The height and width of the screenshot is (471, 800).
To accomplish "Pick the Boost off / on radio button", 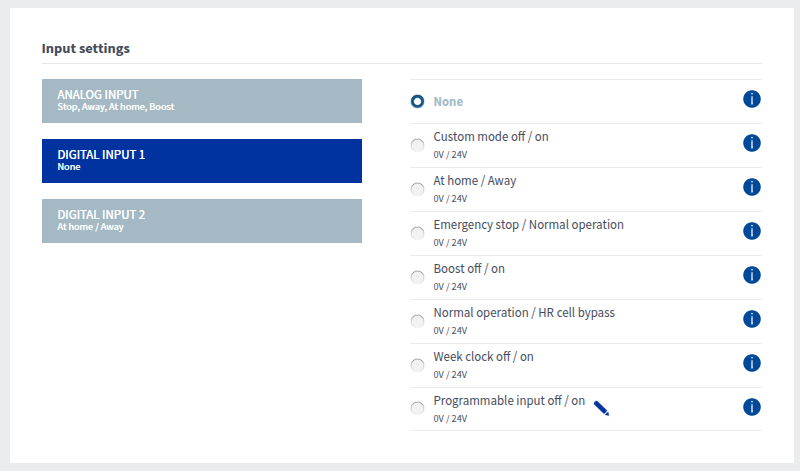I will pyautogui.click(x=417, y=277).
